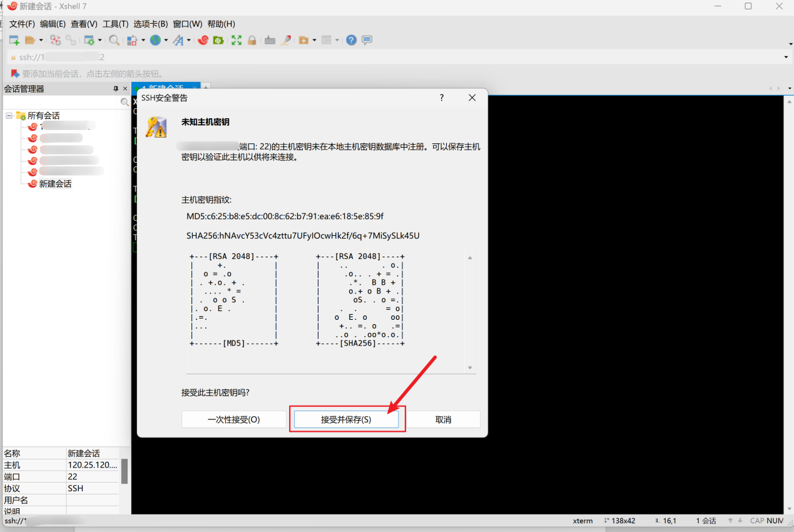Click the Xftp green transfer icon
This screenshot has width=794, height=532.
pos(218,40)
